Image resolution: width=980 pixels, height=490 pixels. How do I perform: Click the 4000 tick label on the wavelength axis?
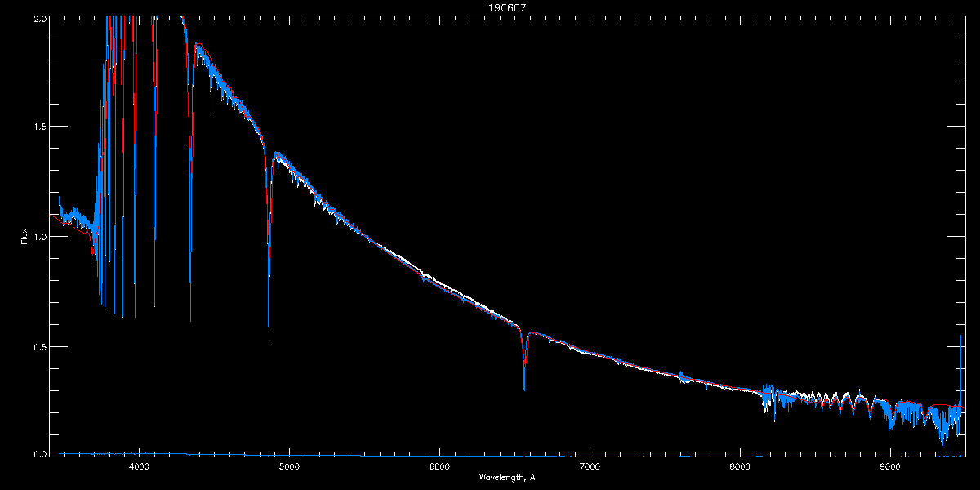pyautogui.click(x=139, y=467)
